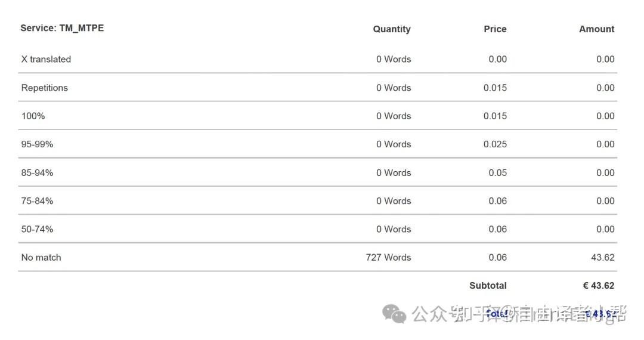Click the Amount column header

[x=596, y=29]
